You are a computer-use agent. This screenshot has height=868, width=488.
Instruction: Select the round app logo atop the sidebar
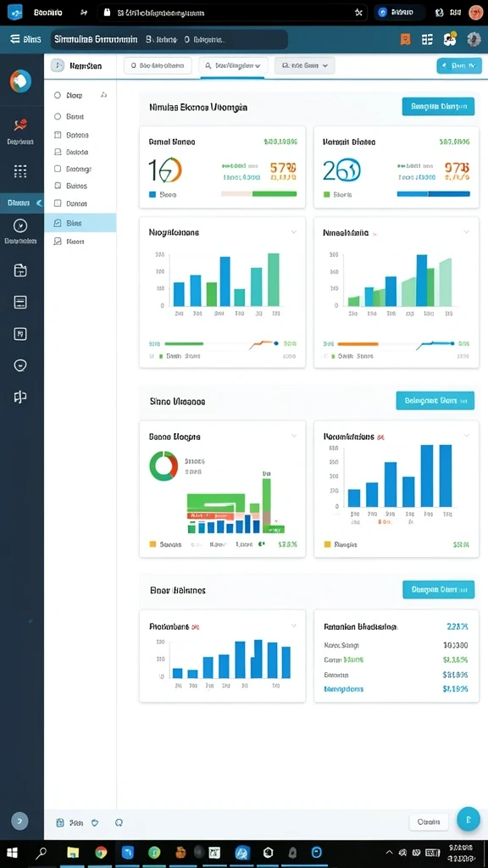pos(20,81)
